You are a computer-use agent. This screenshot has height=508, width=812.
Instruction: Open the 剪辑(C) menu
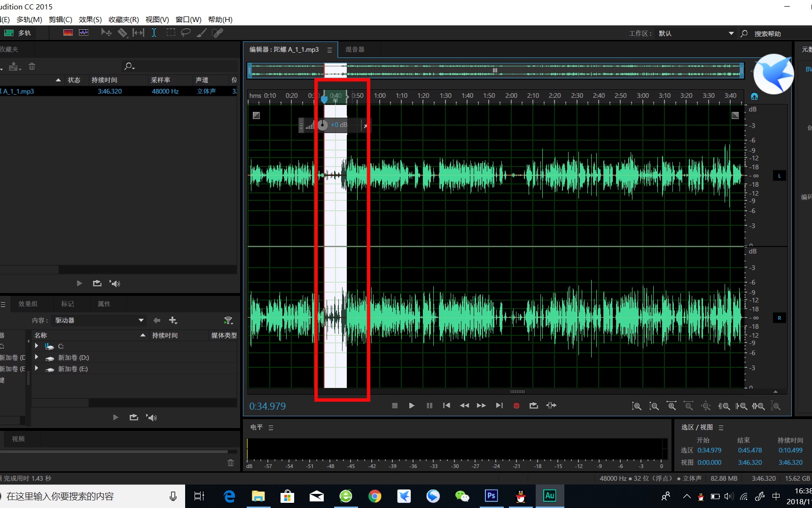click(61, 19)
